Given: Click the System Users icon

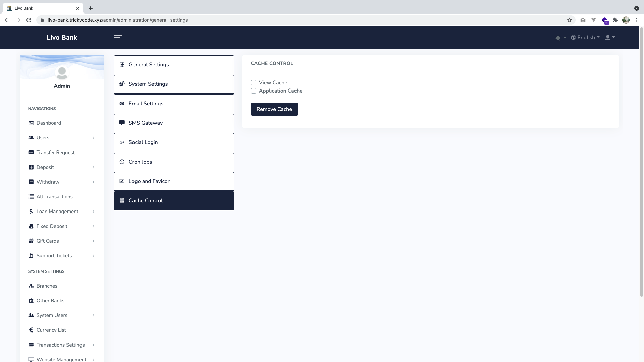Looking at the screenshot, I should coord(31,315).
